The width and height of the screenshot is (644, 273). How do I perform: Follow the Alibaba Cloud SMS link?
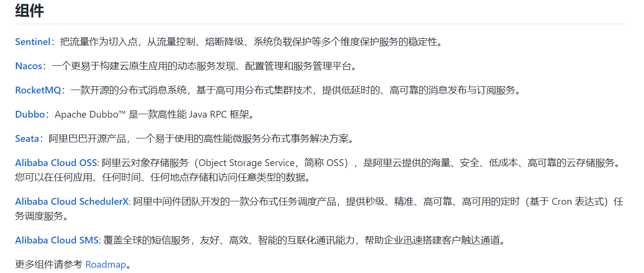[57, 240]
